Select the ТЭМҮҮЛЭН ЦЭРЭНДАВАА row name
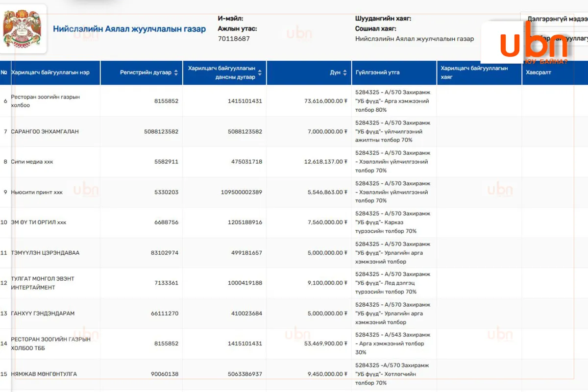Screen dimensions: 588x392 (x=45, y=253)
